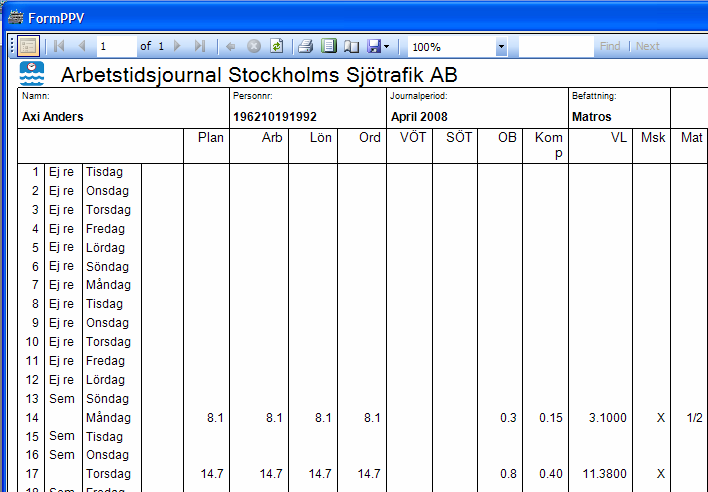Go to previous page arrow
Viewport: 708px width, 492px height.
[82, 46]
